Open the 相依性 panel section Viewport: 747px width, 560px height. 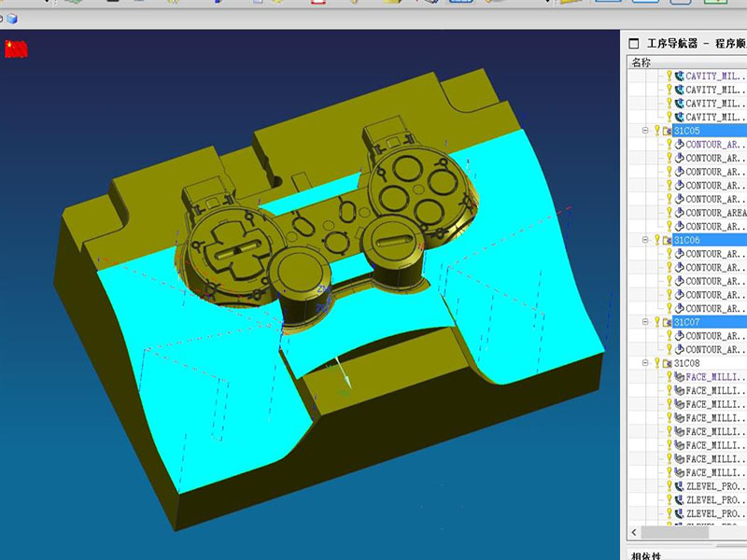click(646, 556)
